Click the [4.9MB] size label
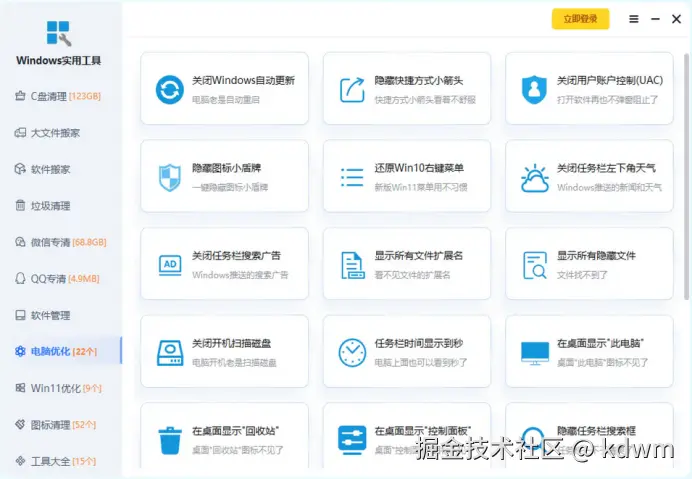This screenshot has height=479, width=692. point(83,279)
